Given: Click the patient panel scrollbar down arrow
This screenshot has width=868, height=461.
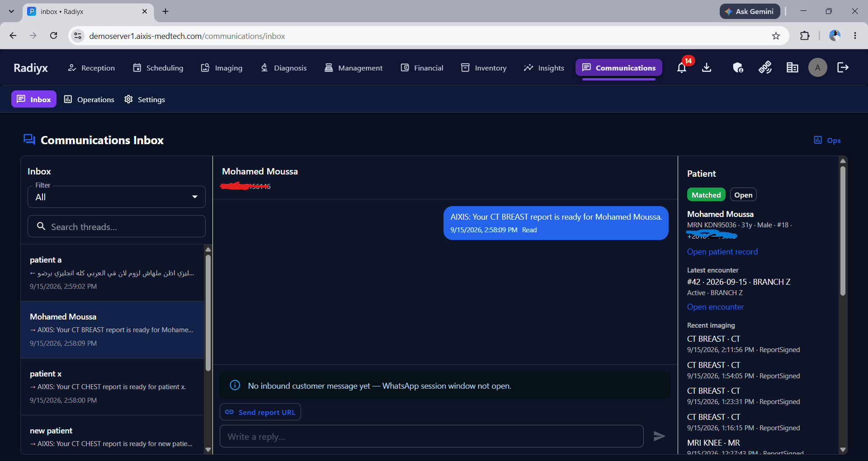Looking at the screenshot, I should 843,450.
